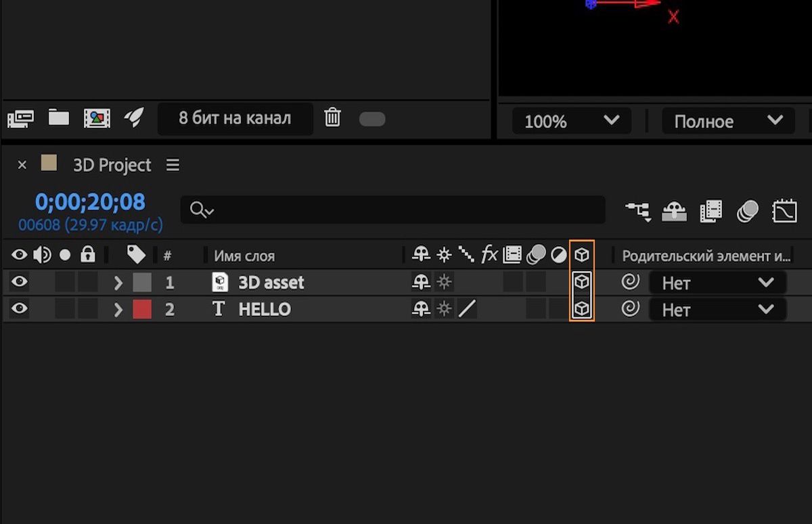
Task: Open the composition mini-flowchart icon
Action: 637,212
